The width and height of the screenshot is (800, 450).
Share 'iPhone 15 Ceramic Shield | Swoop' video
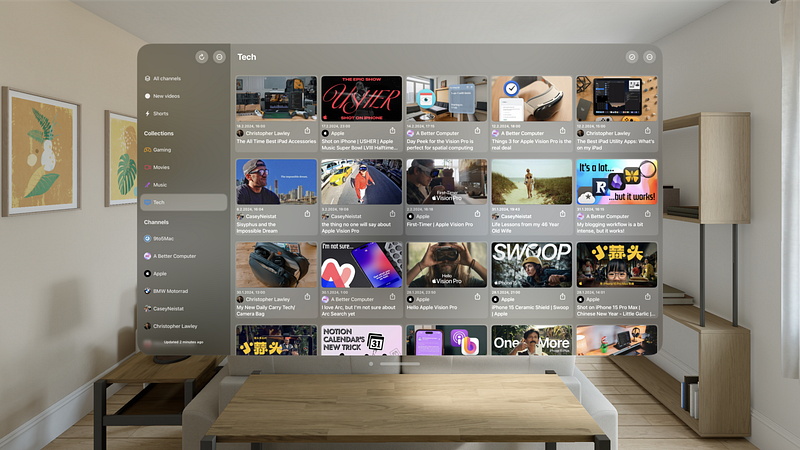pos(562,296)
